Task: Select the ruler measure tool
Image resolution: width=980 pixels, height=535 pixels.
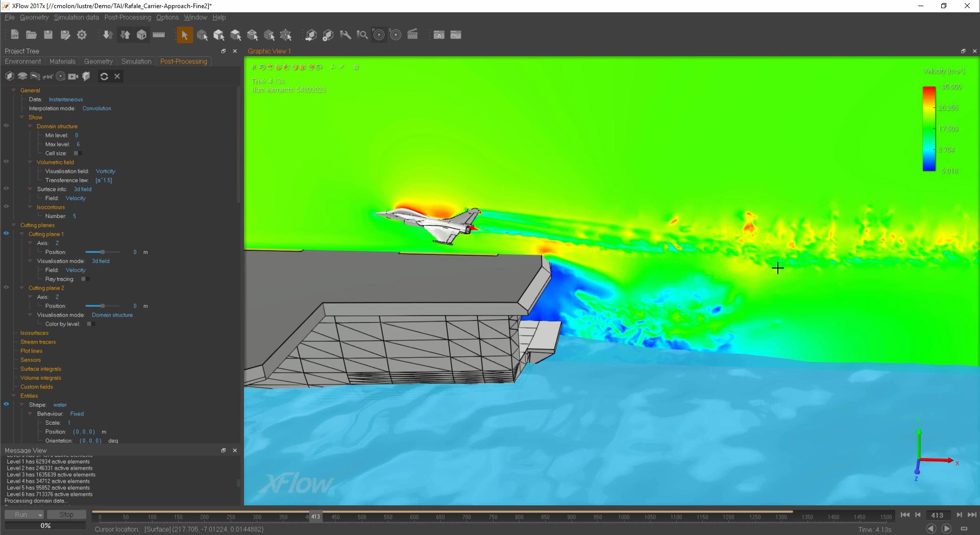Action: [x=159, y=35]
